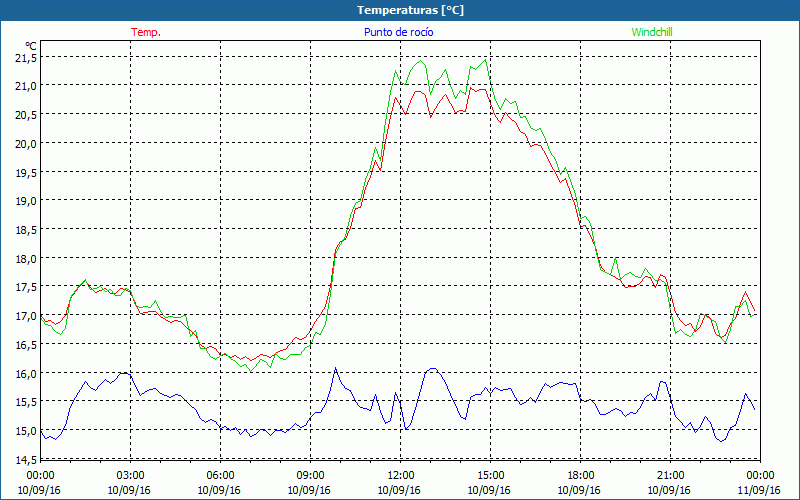Click the 19,0 y-axis value

26,201
